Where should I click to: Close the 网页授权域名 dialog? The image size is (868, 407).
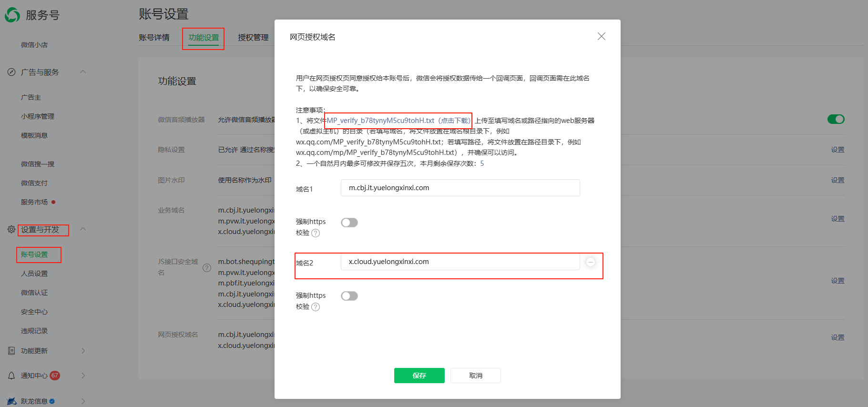click(x=602, y=37)
